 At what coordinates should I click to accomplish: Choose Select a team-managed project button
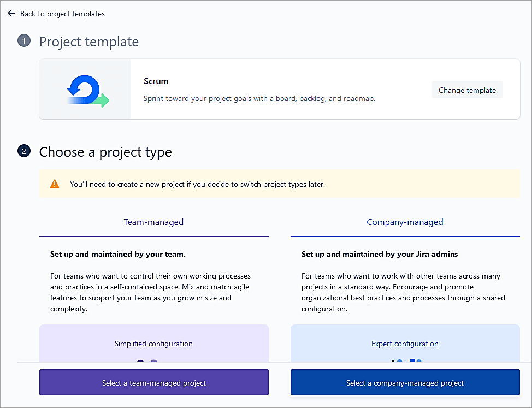(153, 382)
